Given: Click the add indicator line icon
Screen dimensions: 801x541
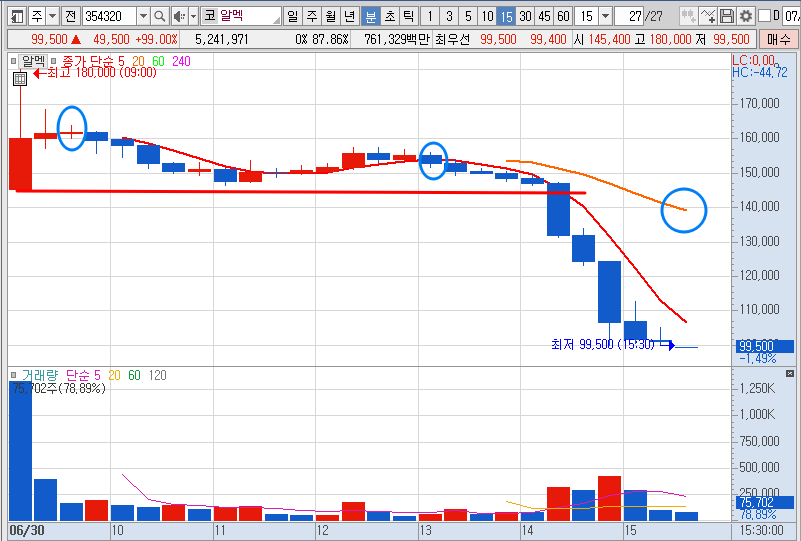Looking at the screenshot, I should coord(708,16).
